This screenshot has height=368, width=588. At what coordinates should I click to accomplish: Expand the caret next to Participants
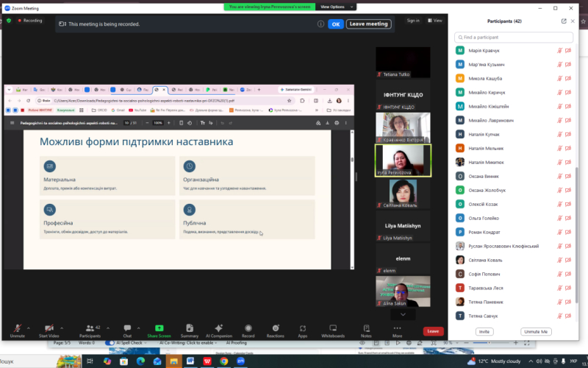pyautogui.click(x=108, y=328)
